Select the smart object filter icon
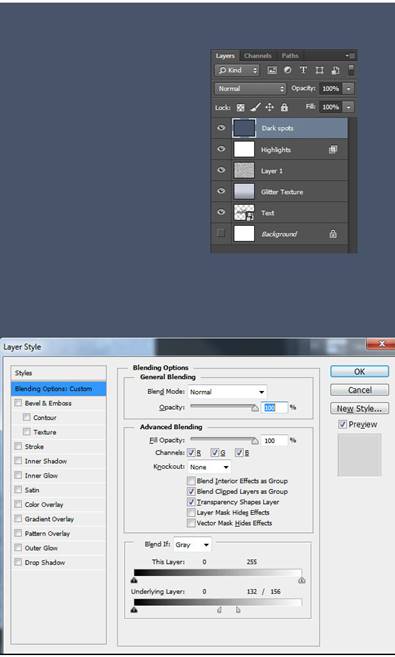Screen dimensions: 395x657 coord(336,70)
